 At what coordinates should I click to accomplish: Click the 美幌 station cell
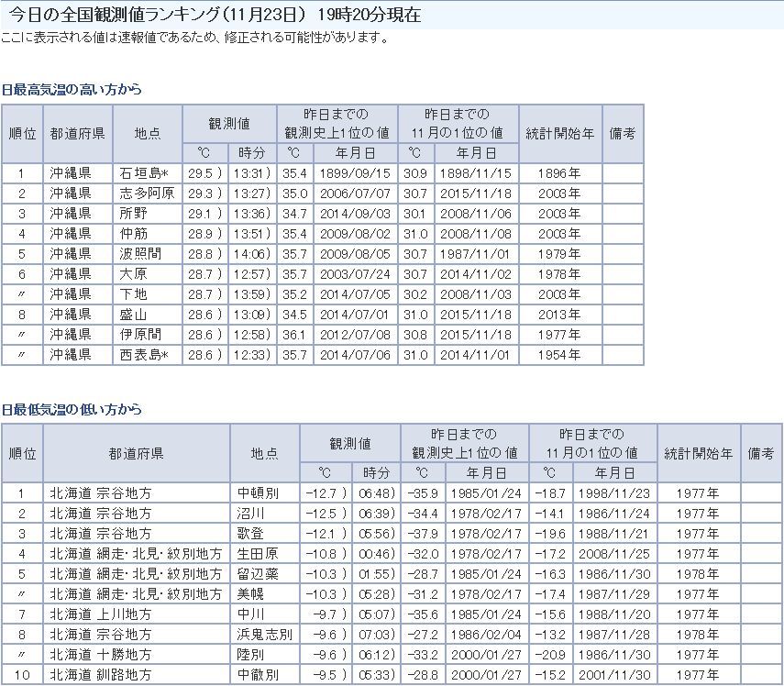click(x=250, y=594)
